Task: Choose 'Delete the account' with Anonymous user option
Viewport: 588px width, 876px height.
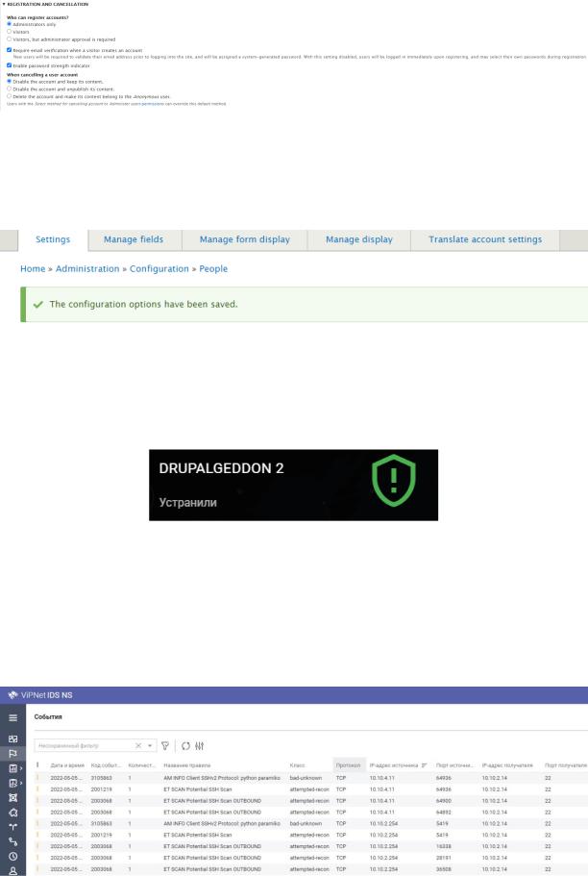Action: click(9, 96)
